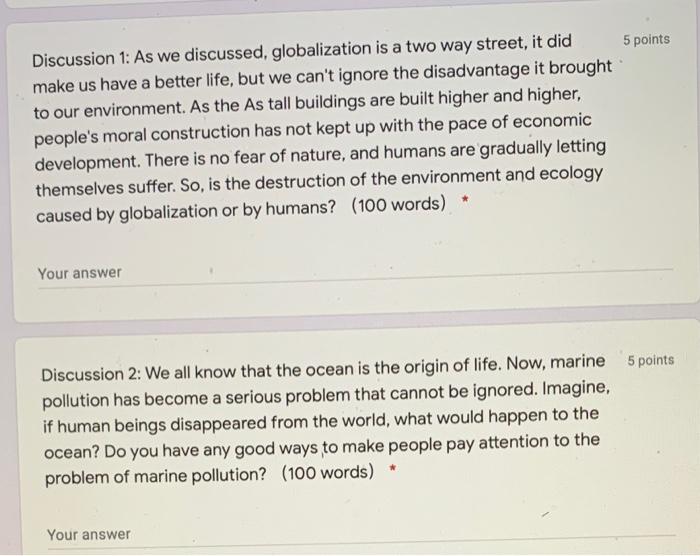Click the (100 words) note in Discussion 2

tap(328, 473)
